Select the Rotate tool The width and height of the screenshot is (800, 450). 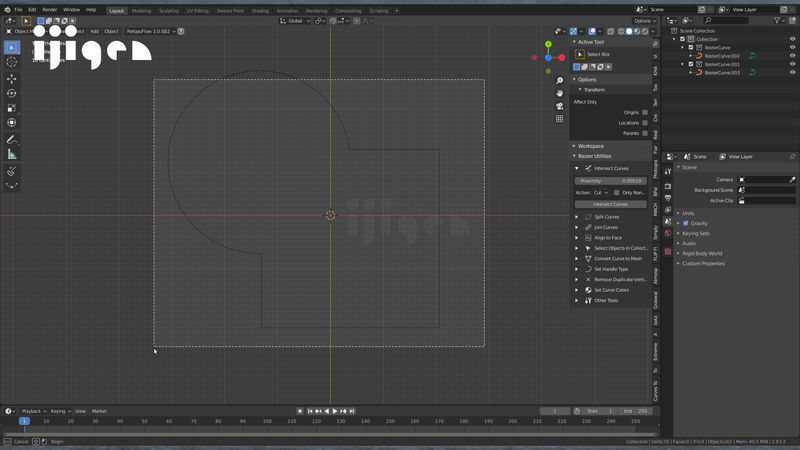pyautogui.click(x=12, y=93)
